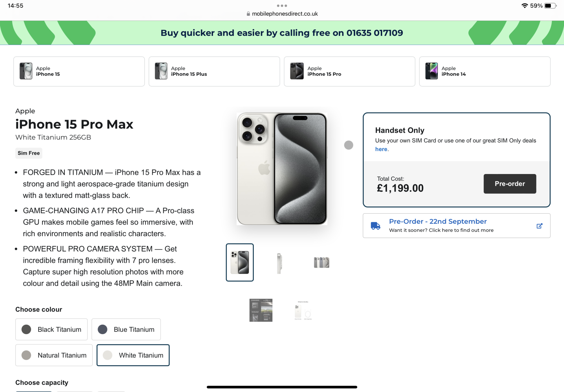Select the Blue Titanium colour option
This screenshot has width=564, height=392.
click(126, 329)
